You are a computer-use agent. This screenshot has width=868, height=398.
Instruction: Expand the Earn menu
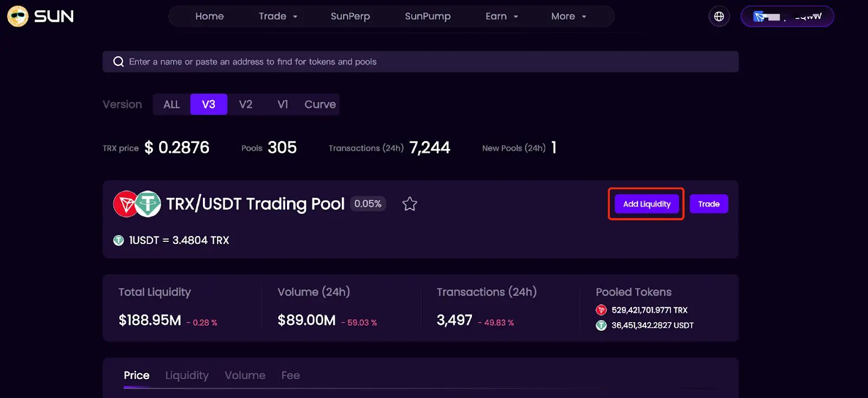[501, 16]
